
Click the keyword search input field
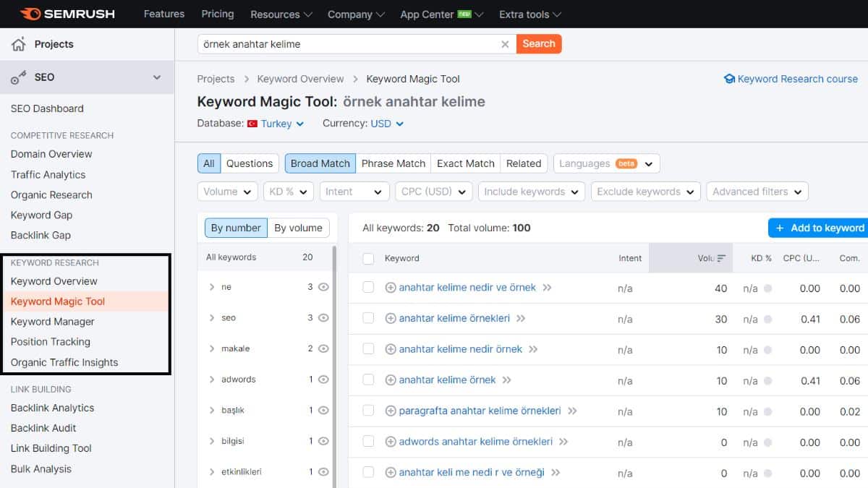pos(347,44)
